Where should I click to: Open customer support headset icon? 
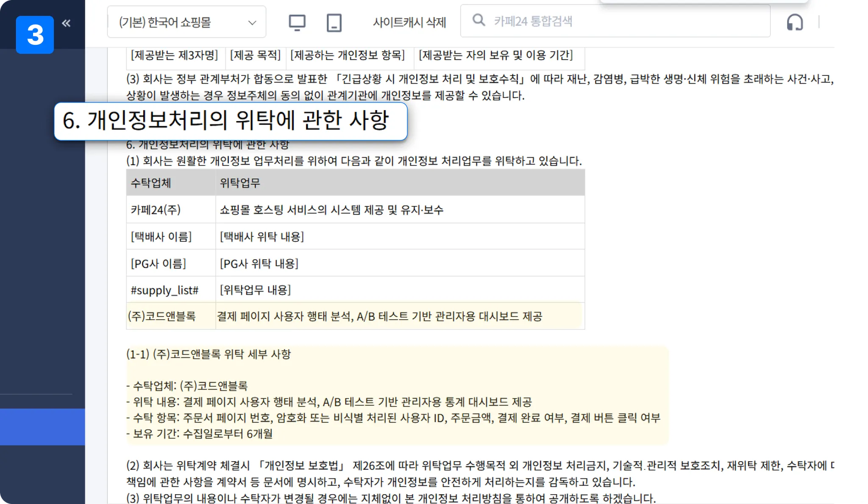(795, 22)
